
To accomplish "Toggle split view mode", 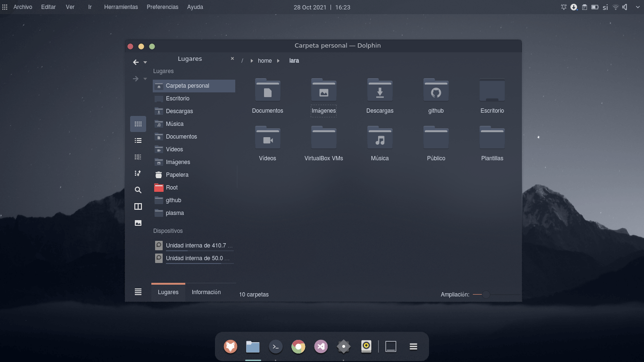I will 138,206.
